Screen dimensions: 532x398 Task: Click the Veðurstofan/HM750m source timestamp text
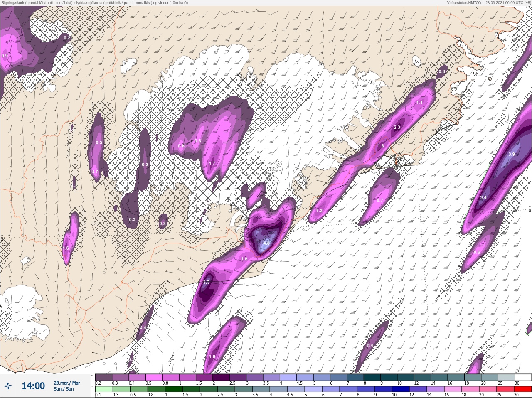489,3
